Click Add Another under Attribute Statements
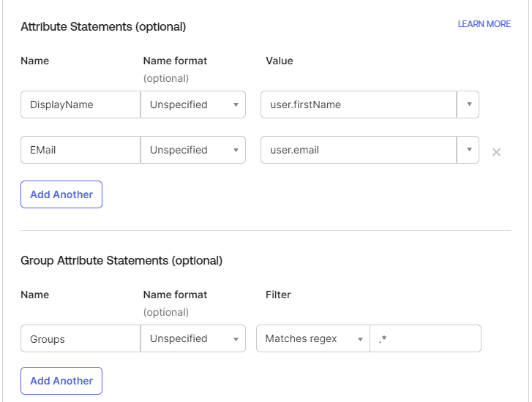This screenshot has width=532, height=402. point(61,194)
